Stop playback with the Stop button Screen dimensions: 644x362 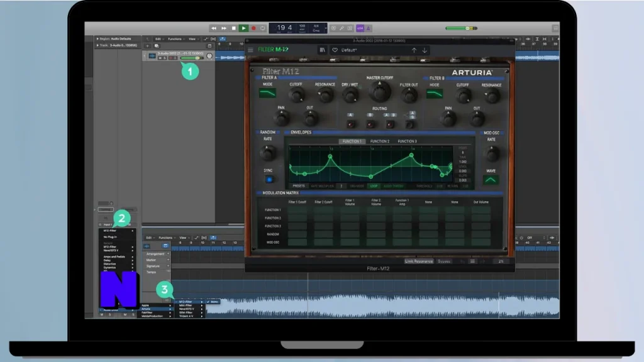[x=234, y=28]
